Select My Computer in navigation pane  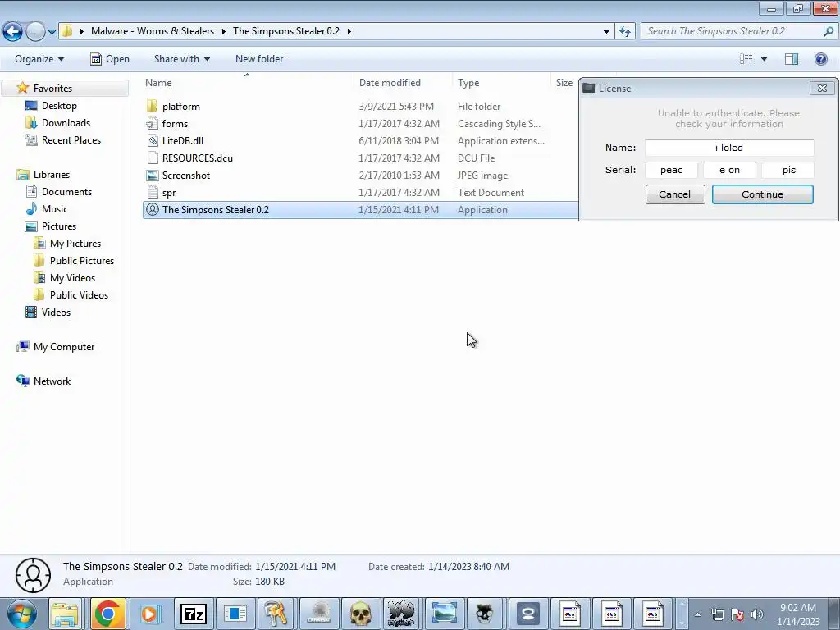coord(64,347)
